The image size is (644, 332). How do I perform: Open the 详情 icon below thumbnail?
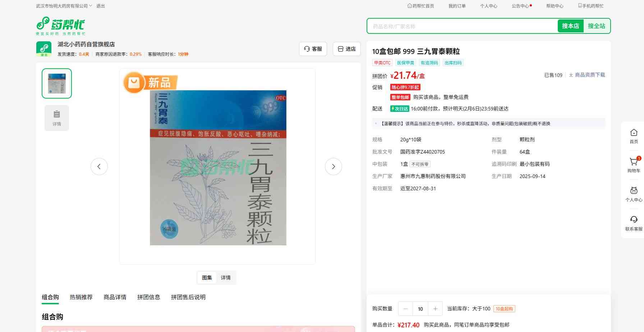click(x=57, y=118)
